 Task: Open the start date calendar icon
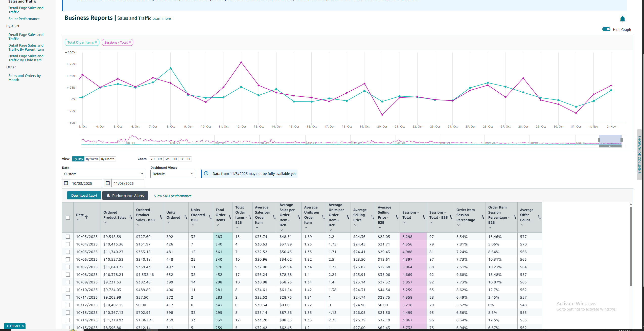66,183
